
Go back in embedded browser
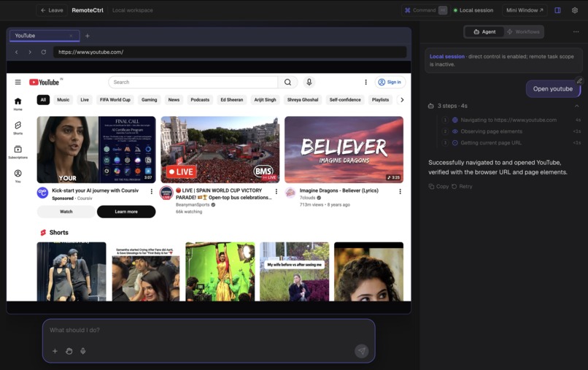point(17,52)
